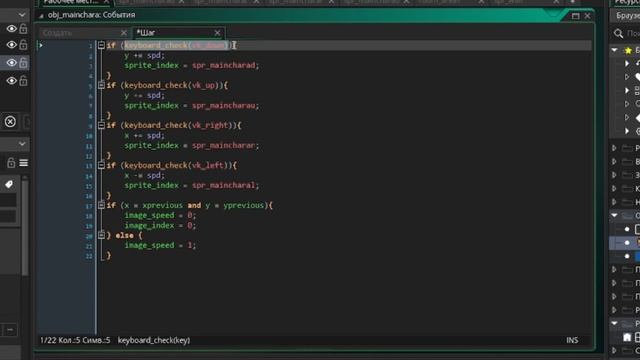Switch to the *Шаг event tab
640x360 pixels.
pyautogui.click(x=146, y=33)
